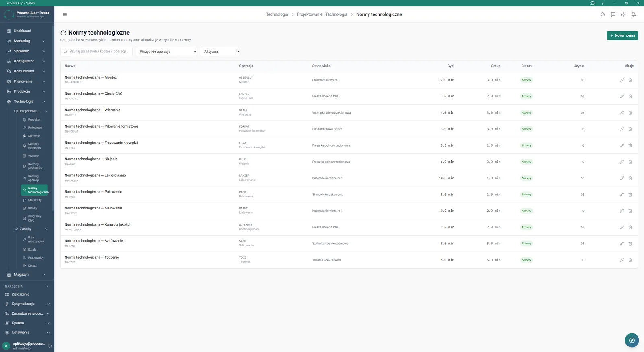Delete the Wiercenie norm trash icon
The width and height of the screenshot is (644, 352).
(x=630, y=113)
